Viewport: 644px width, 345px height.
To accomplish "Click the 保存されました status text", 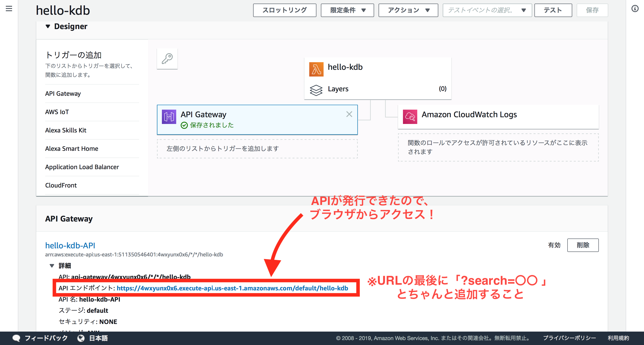I will 212,125.
